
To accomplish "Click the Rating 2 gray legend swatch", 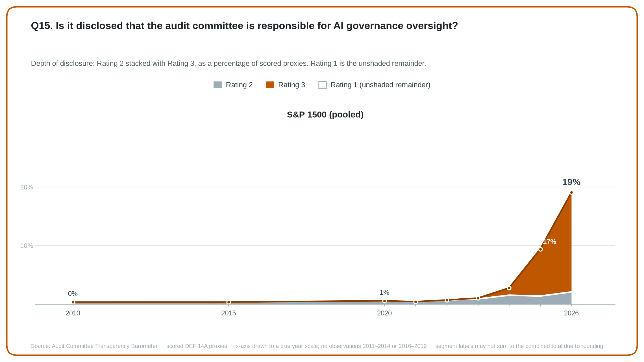I will (217, 85).
